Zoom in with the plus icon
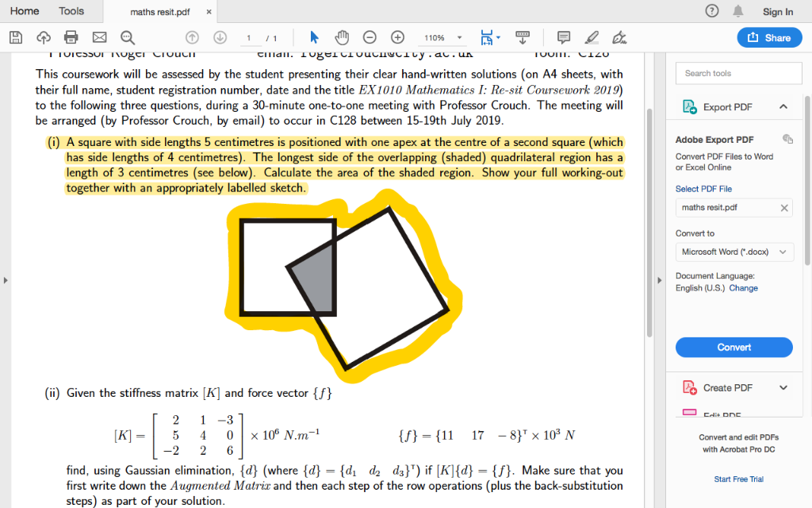812x508 pixels. (397, 37)
